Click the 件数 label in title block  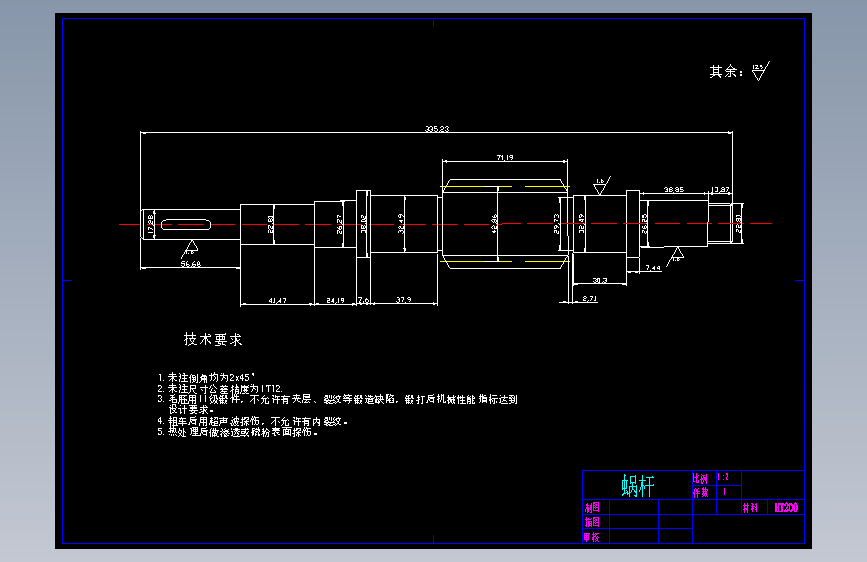[x=701, y=492]
